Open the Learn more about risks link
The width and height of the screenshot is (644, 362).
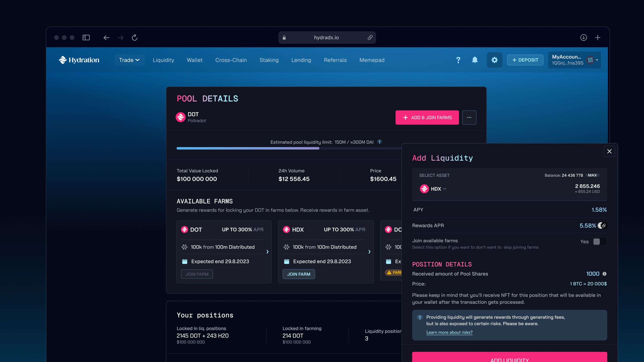point(449,332)
